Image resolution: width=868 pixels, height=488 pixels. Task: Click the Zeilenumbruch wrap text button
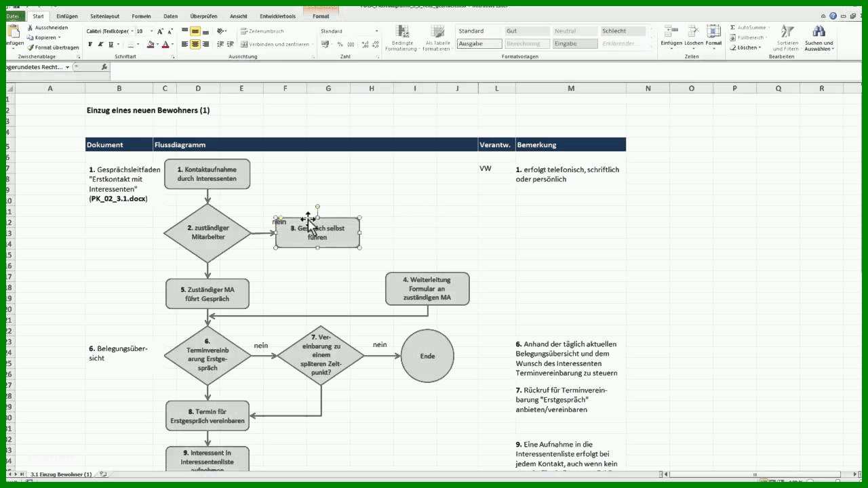tap(262, 31)
